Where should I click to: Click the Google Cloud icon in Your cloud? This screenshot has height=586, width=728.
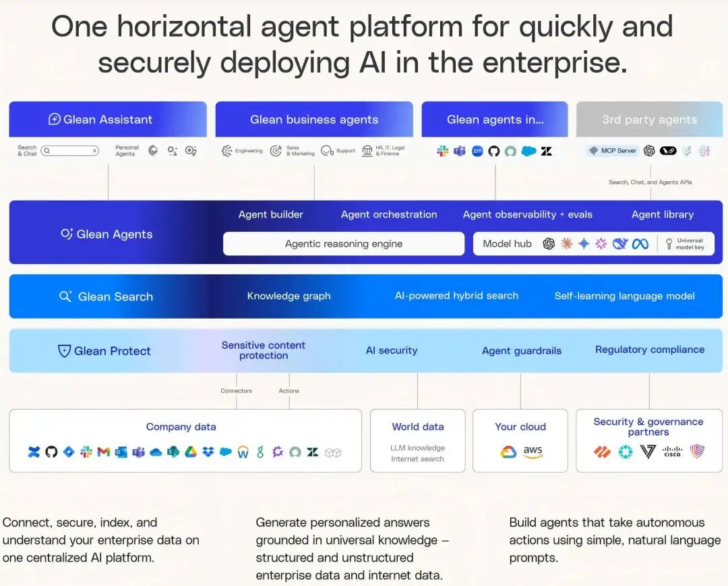pos(508,452)
